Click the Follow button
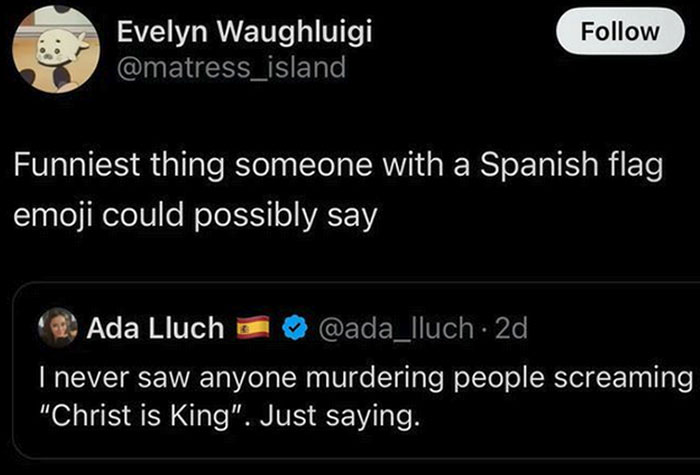The width and height of the screenshot is (700, 475). click(621, 31)
